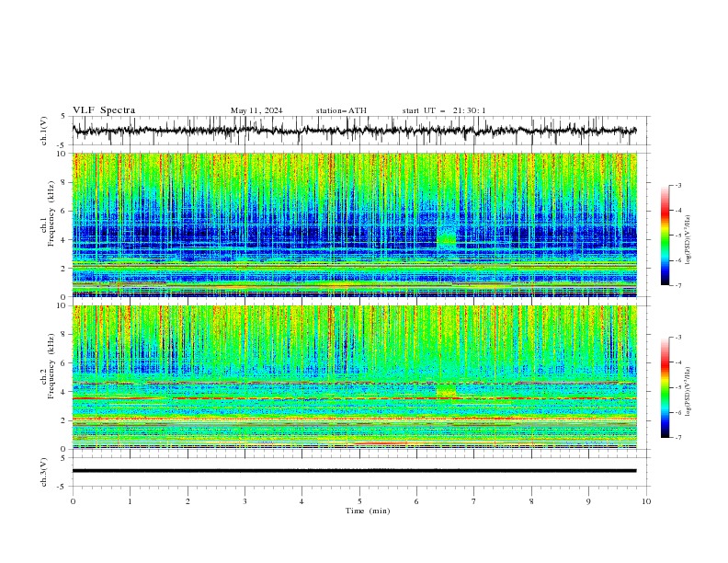This screenshot has width=728, height=563.
Task: Click the "ch.1(V)" waveform axis label
Action: click(44, 131)
